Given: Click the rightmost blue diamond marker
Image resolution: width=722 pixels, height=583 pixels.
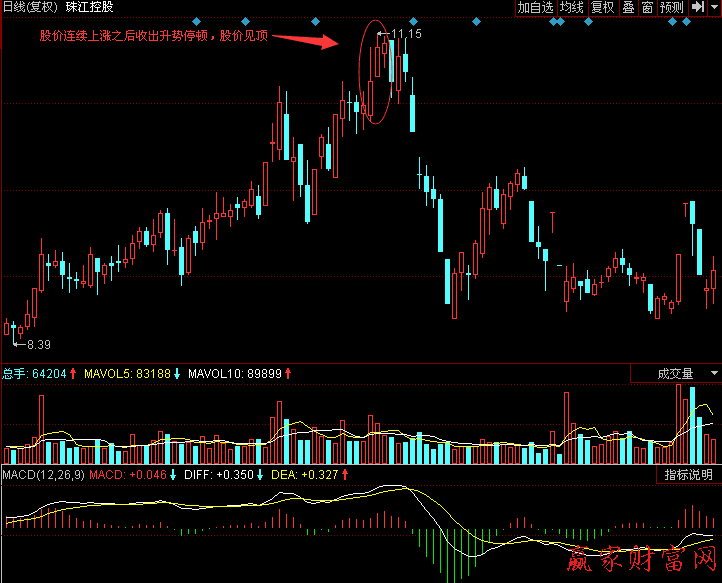Looking at the screenshot, I should (687, 21).
